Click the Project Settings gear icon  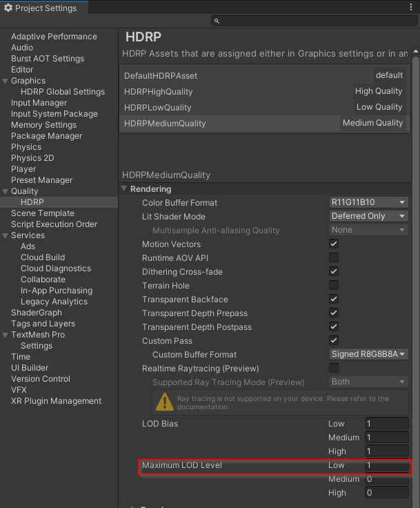8,8
